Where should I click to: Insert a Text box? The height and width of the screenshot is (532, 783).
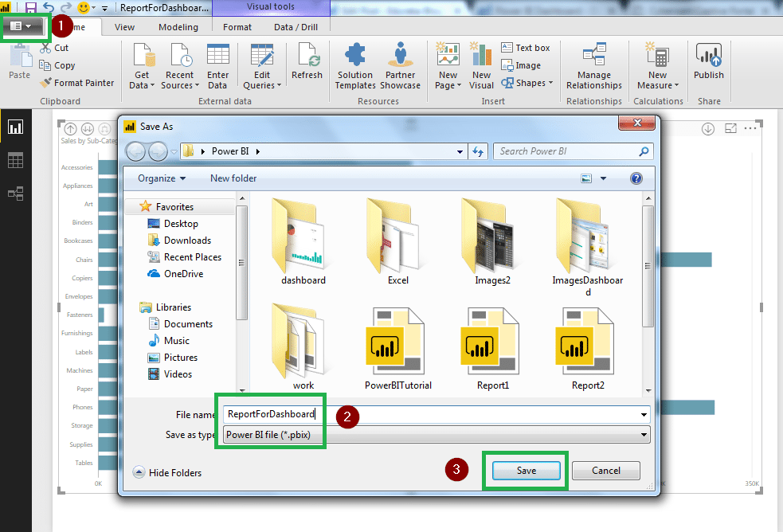pyautogui.click(x=526, y=48)
